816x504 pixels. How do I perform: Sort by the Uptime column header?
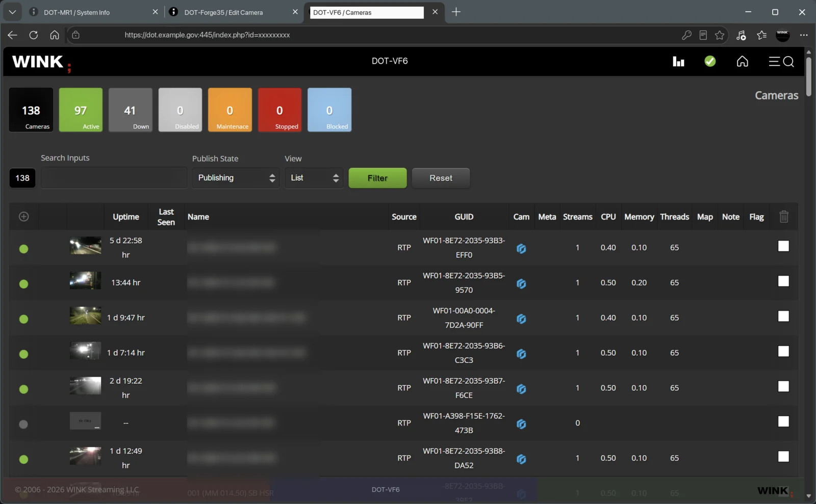(x=126, y=217)
